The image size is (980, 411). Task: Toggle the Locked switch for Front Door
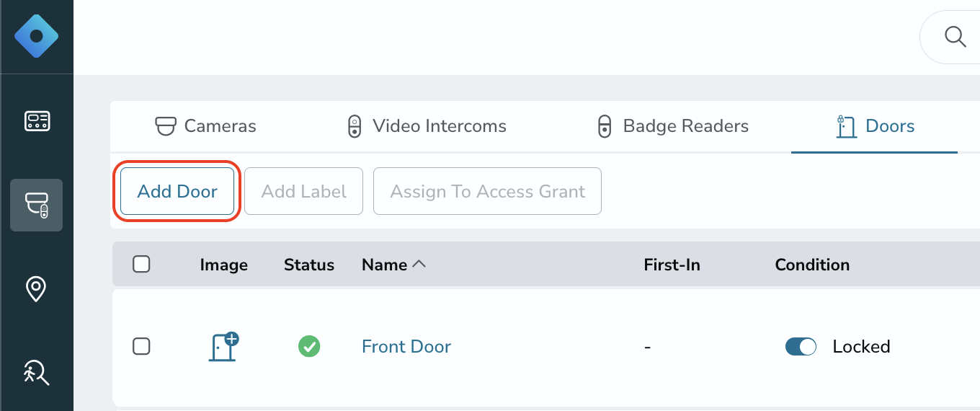[x=801, y=347]
